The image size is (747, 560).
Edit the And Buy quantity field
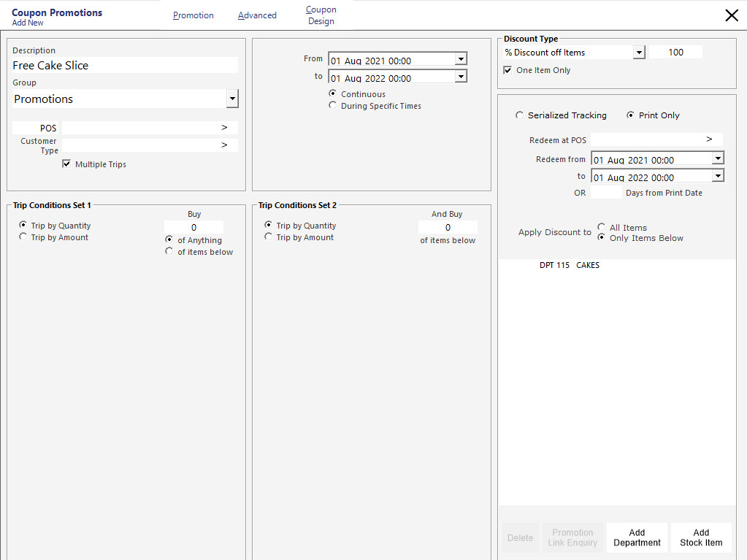(x=448, y=228)
